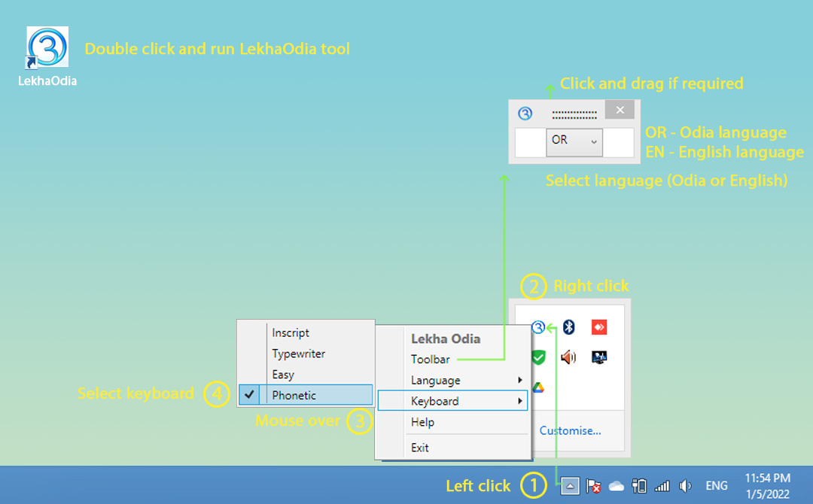Click the red square icon beside Bluetooth
813x504 pixels.
click(599, 327)
